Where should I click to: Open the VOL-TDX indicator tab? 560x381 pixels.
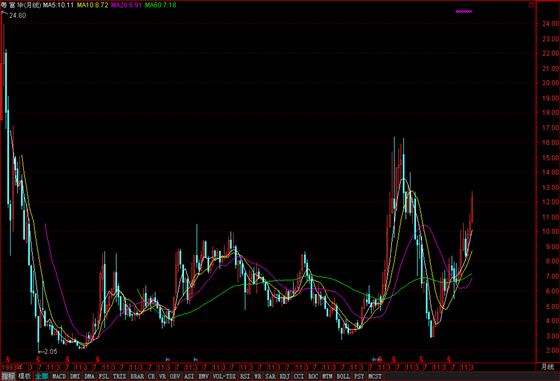pyautogui.click(x=224, y=376)
